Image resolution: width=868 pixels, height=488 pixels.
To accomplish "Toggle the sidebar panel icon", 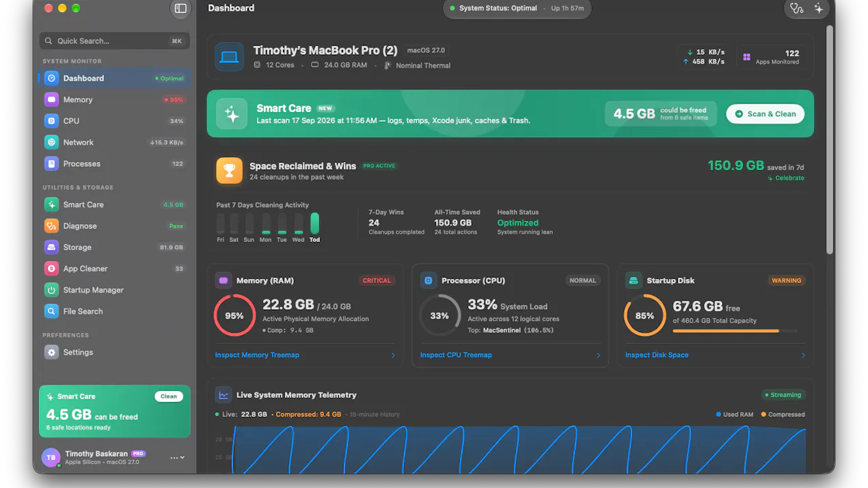I will point(180,8).
